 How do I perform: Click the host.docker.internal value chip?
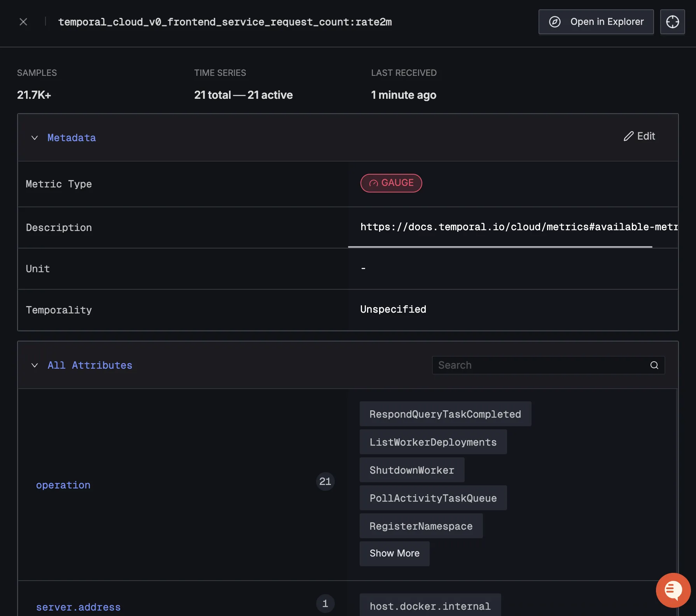(430, 606)
